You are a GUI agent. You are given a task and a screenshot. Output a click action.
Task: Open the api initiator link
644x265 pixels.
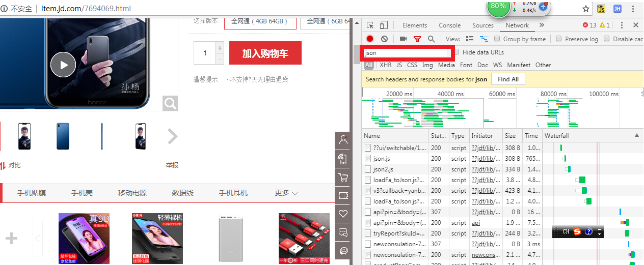476,223
